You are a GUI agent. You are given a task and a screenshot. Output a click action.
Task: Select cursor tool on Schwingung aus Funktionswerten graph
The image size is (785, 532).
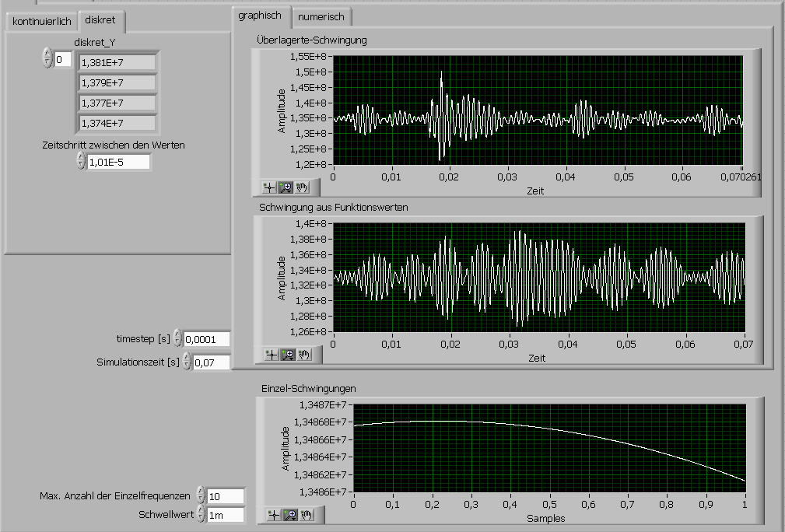coord(272,355)
